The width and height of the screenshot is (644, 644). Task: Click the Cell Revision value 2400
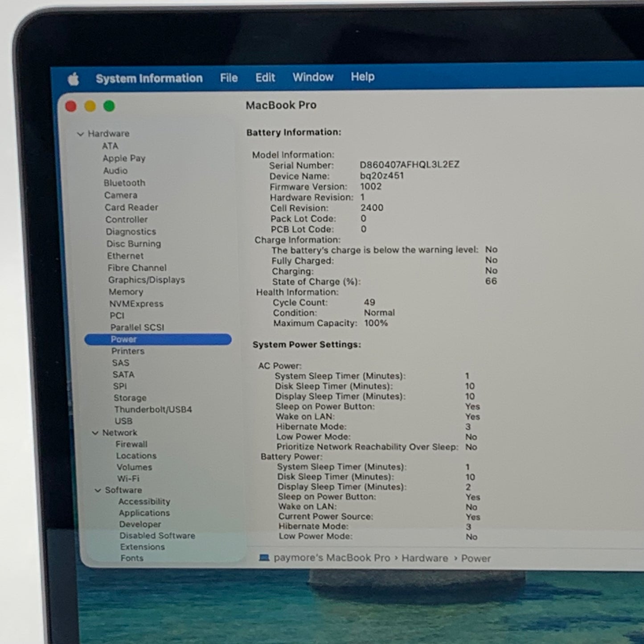(372, 208)
